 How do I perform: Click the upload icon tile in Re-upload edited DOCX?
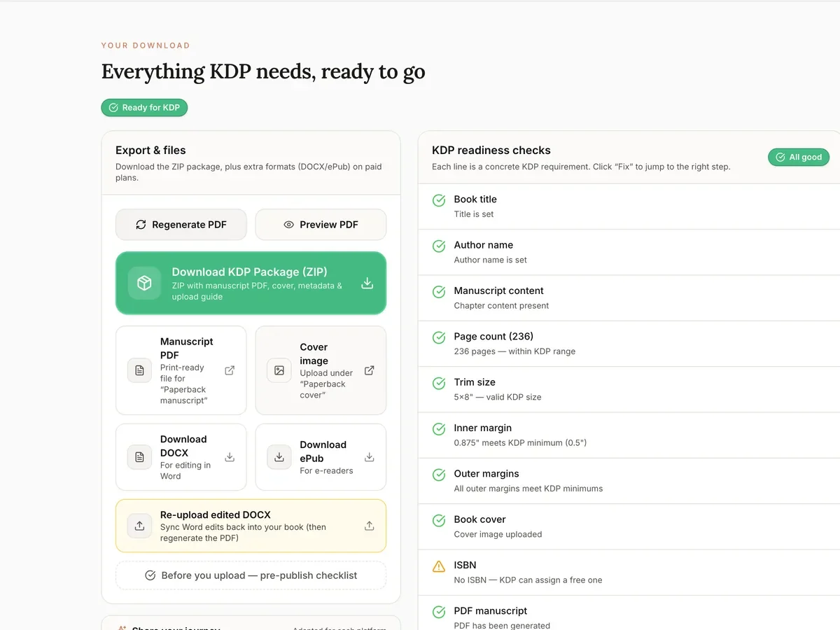(x=139, y=526)
